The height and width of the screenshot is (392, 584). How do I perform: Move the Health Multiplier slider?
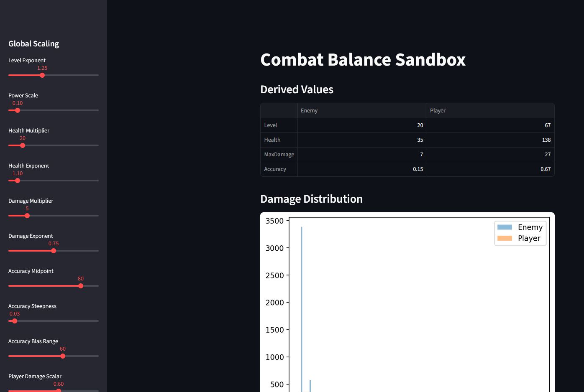coord(22,145)
